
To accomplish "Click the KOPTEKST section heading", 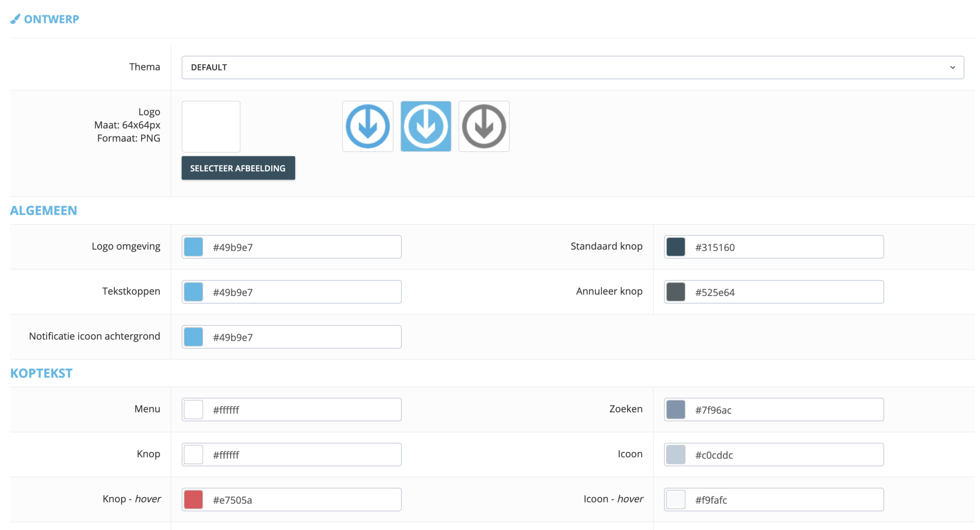I will coord(41,373).
